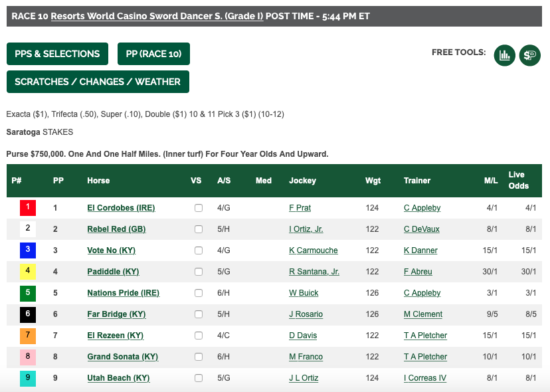550x392 pixels.
Task: Click the Live Odds column header
Action: 518,180
